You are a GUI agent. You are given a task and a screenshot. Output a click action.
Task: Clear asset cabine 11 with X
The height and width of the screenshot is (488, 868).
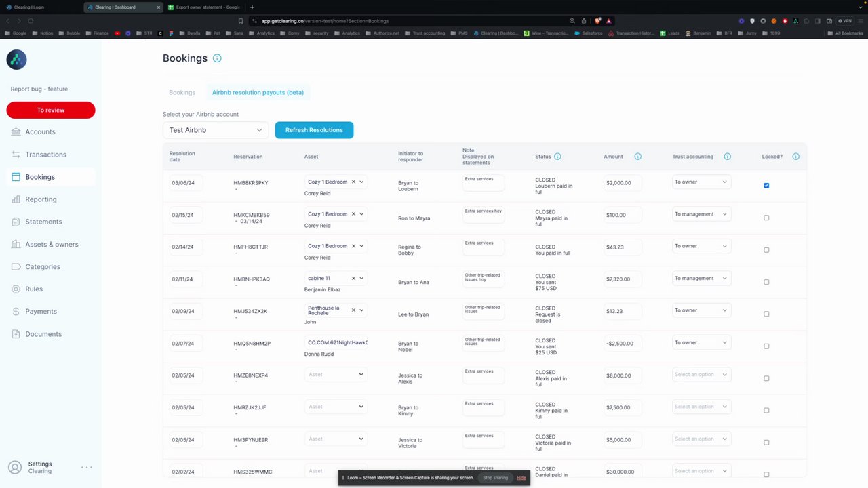tap(353, 278)
